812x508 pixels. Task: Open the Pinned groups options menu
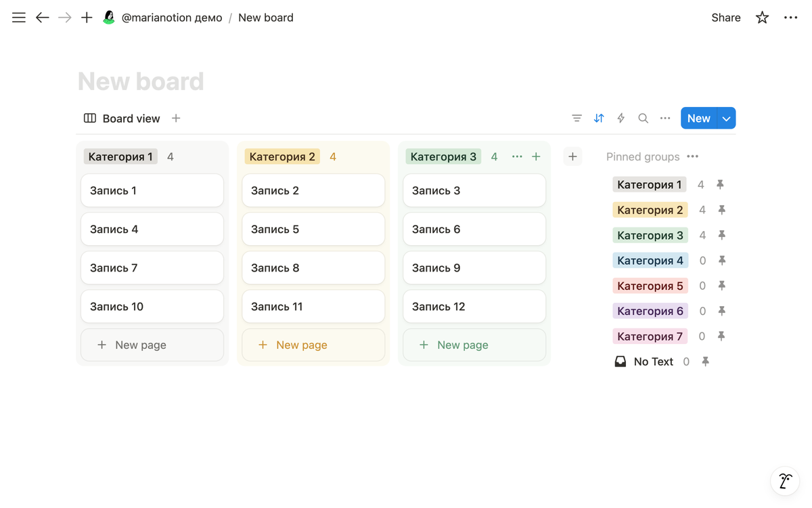pyautogui.click(x=692, y=156)
